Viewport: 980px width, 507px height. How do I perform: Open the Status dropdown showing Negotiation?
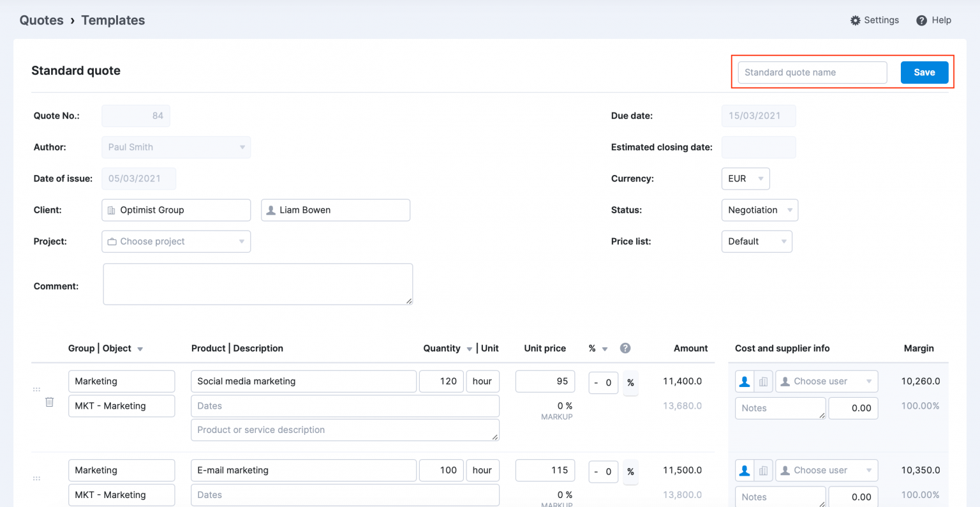759,210
